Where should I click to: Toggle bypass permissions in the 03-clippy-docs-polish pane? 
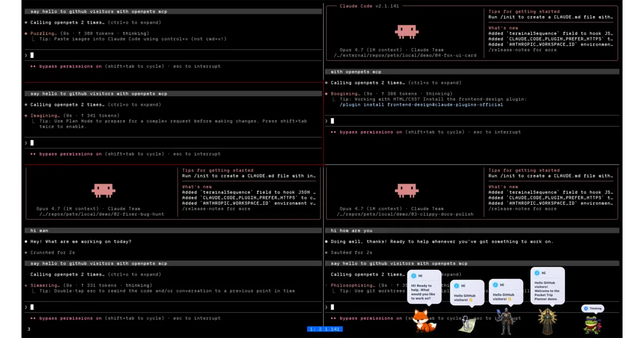[371, 318]
